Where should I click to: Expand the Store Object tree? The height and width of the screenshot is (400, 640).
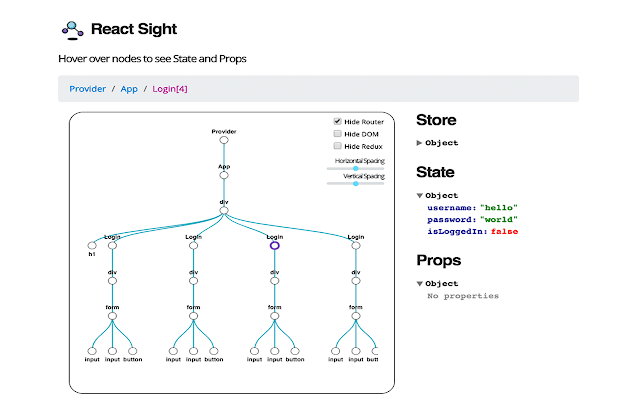[420, 143]
